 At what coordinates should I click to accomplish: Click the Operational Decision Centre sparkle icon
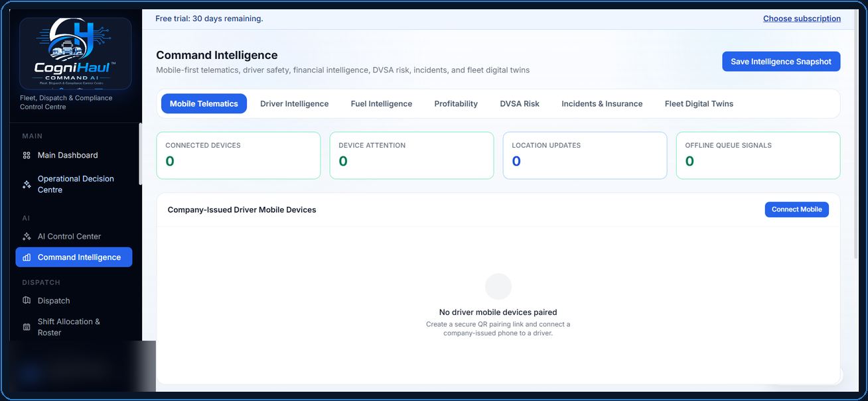[x=27, y=184]
